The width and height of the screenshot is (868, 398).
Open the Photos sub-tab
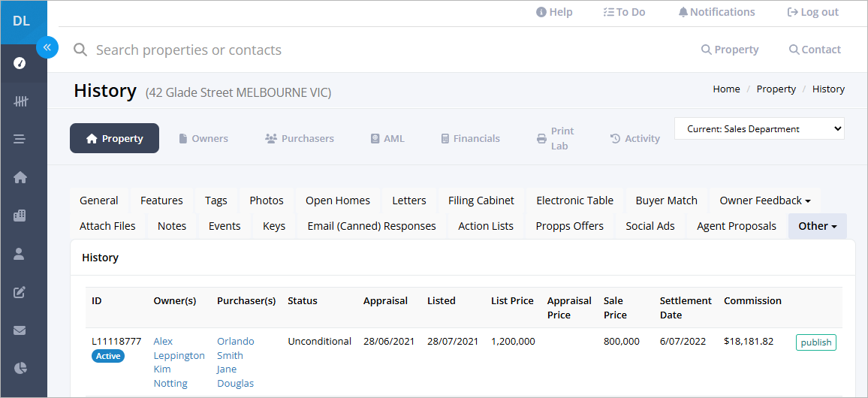tap(267, 201)
